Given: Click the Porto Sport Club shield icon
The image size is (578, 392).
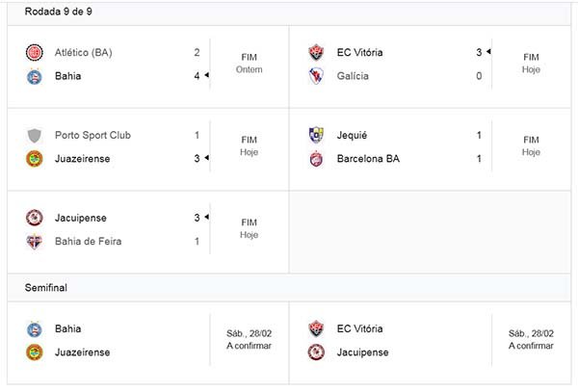Looking at the screenshot, I should [35, 135].
